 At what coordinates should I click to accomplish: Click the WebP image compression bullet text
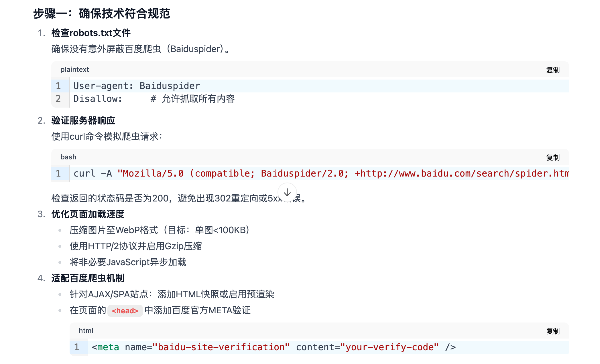160,230
